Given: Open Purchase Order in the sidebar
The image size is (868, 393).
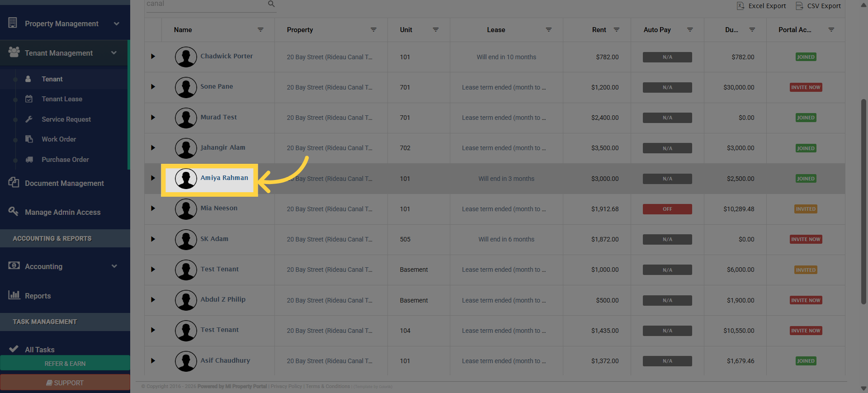Looking at the screenshot, I should click(65, 160).
